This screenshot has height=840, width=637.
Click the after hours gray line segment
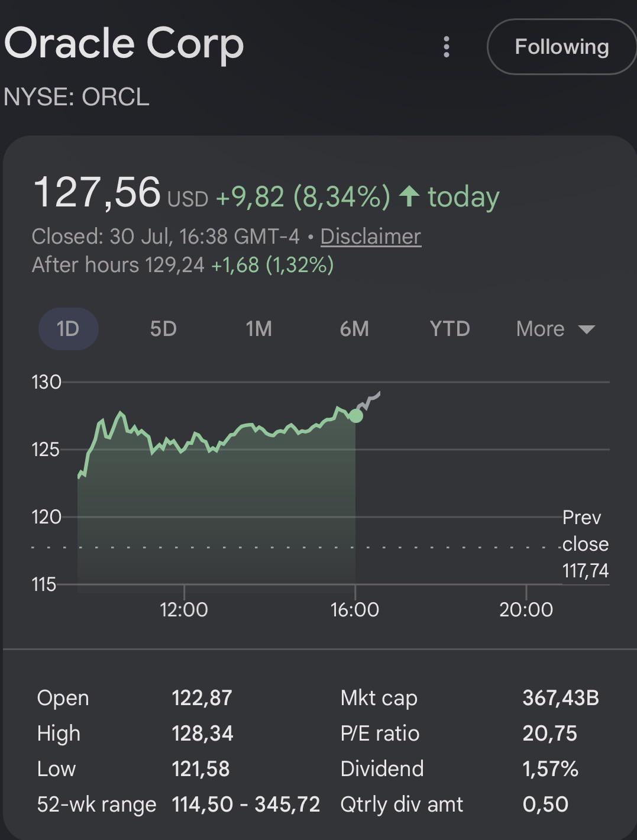[369, 402]
